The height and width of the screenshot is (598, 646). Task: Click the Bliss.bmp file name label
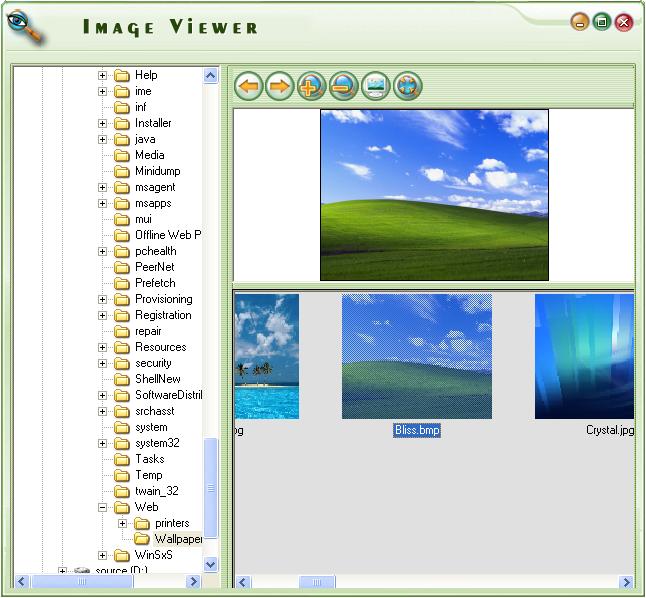tap(417, 430)
